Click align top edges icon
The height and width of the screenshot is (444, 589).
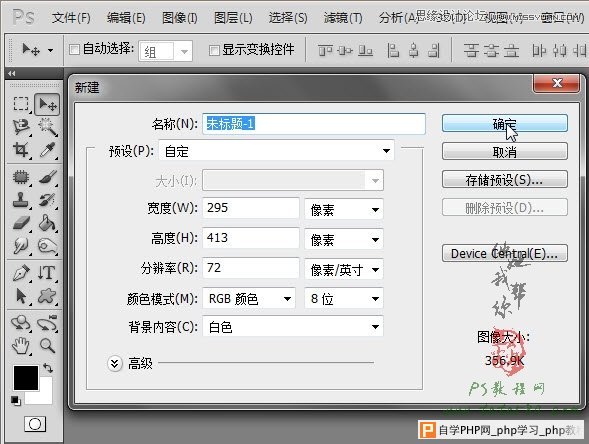pos(325,50)
